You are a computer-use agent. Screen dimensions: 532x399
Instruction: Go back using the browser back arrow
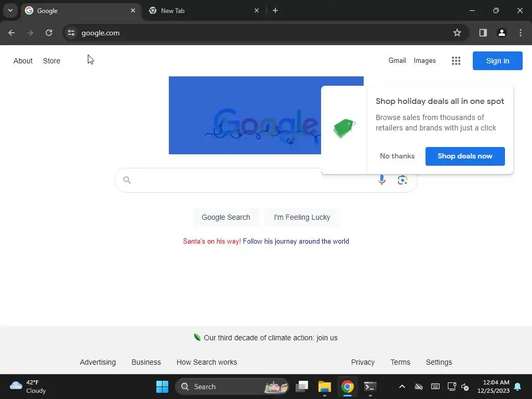point(11,33)
